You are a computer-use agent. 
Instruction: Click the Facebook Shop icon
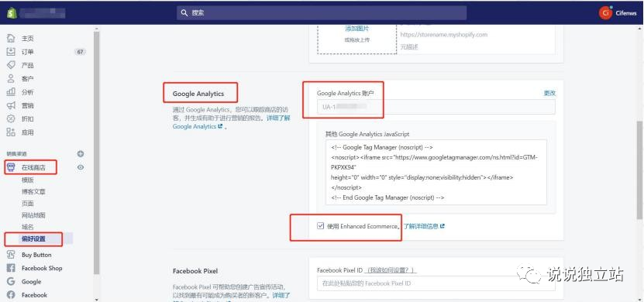11,268
